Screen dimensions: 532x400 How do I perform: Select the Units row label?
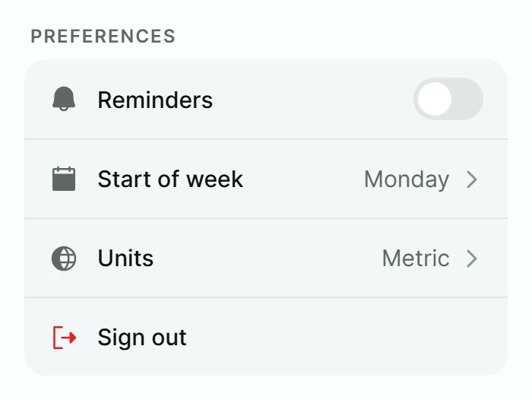[125, 258]
